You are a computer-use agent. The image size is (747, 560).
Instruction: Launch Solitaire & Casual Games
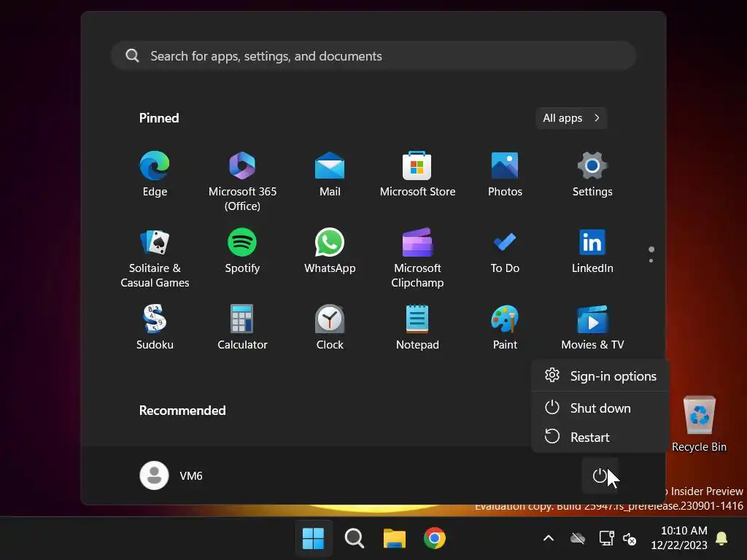[x=155, y=257]
